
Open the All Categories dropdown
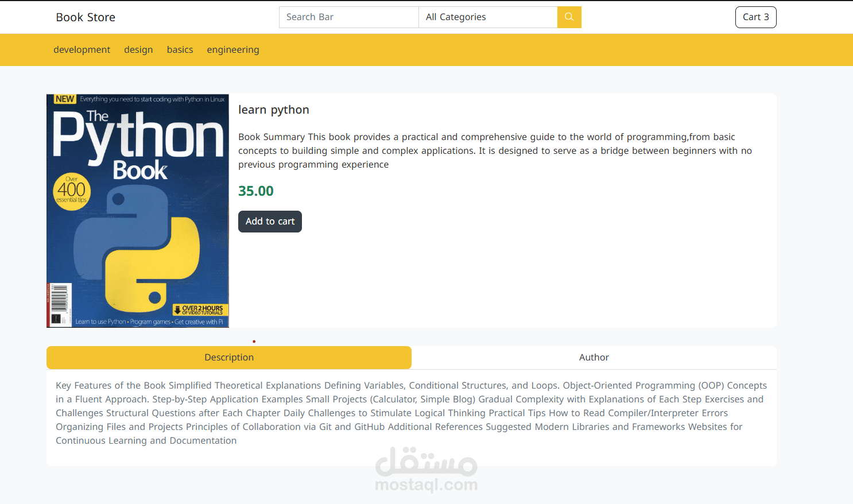click(488, 17)
